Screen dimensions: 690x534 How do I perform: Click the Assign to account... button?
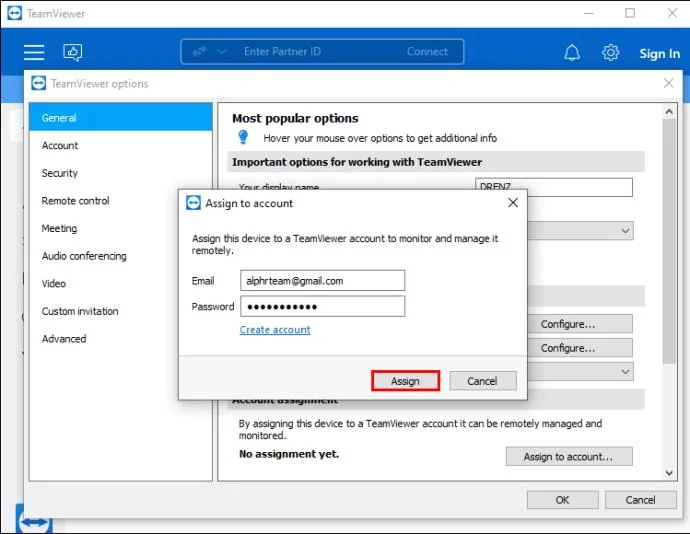(569, 457)
